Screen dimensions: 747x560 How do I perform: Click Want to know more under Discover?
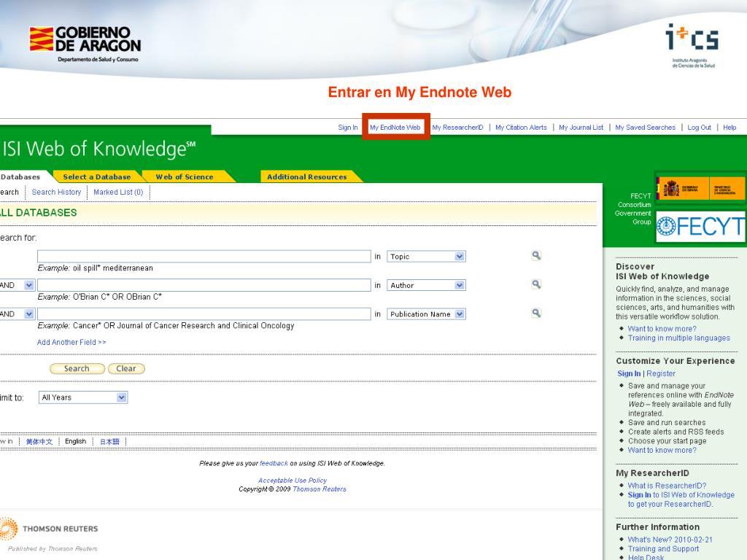[x=662, y=329]
